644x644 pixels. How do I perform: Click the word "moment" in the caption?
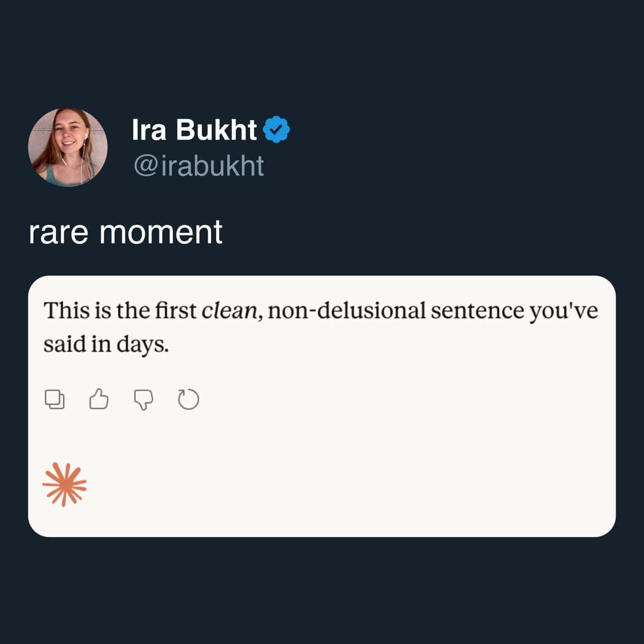pos(160,232)
